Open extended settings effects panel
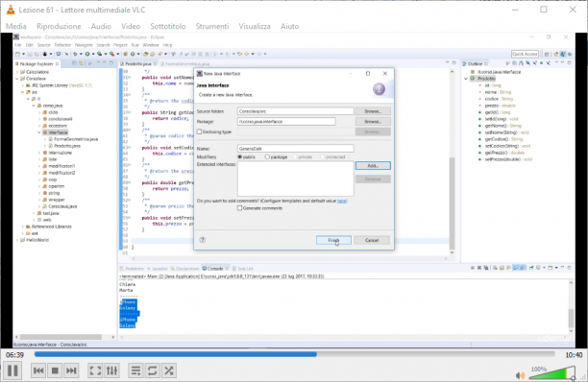The height and width of the screenshot is (382, 588). pos(112,370)
